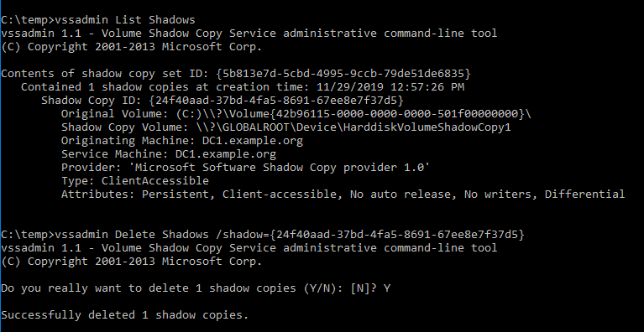The image size is (644, 332).
Task: Click the shadow copy set ID GUID
Action: [343, 74]
